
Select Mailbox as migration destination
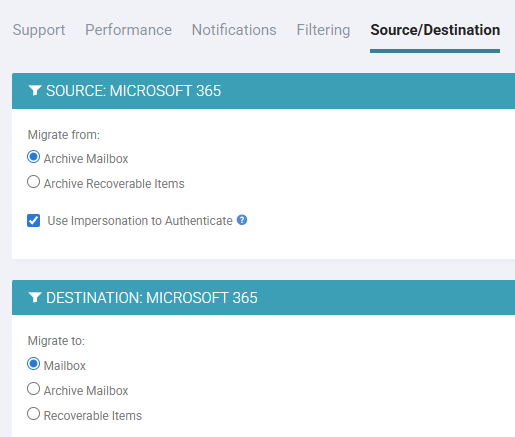(33, 364)
